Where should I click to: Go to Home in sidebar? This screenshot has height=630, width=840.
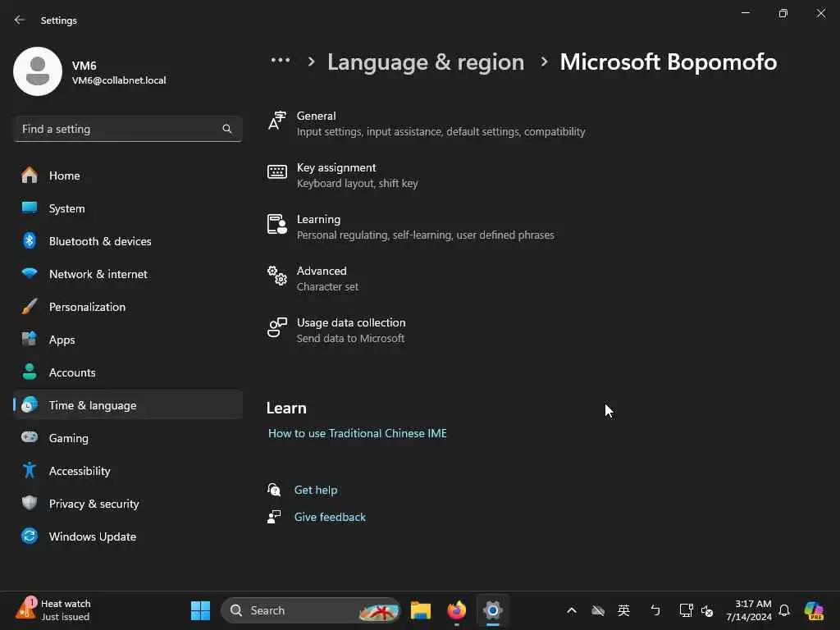pyautogui.click(x=128, y=176)
